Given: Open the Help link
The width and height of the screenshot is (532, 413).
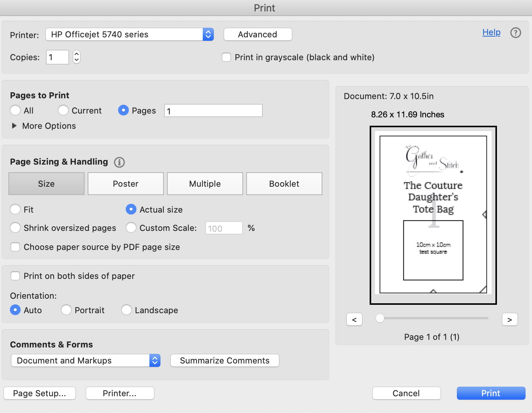Looking at the screenshot, I should click(491, 32).
